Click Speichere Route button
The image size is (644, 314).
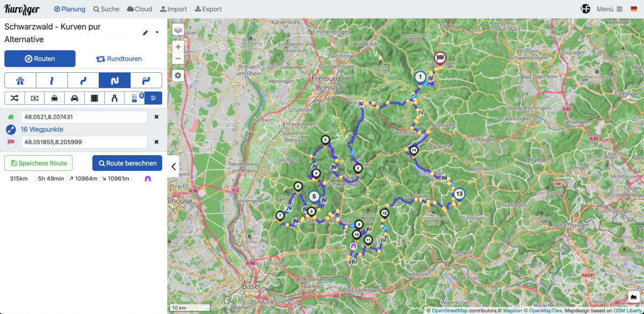click(38, 163)
